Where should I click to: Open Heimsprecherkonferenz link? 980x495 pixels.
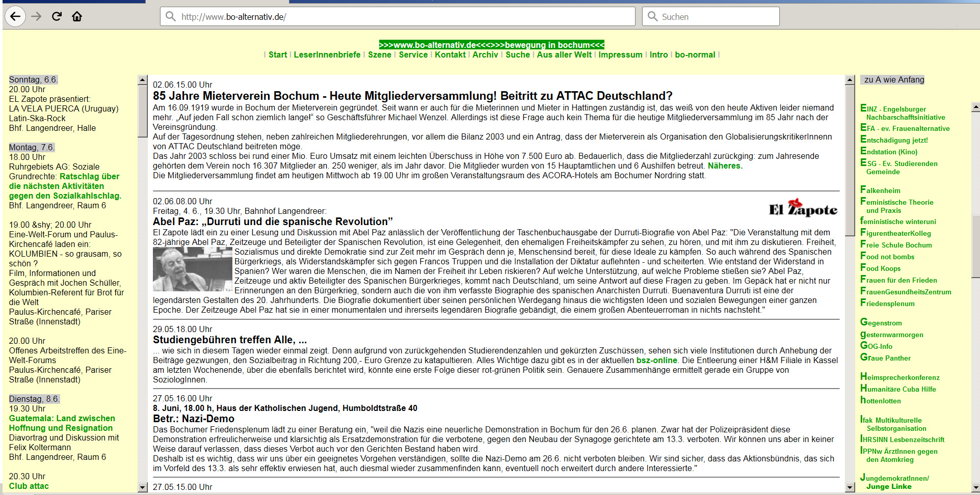point(900,377)
